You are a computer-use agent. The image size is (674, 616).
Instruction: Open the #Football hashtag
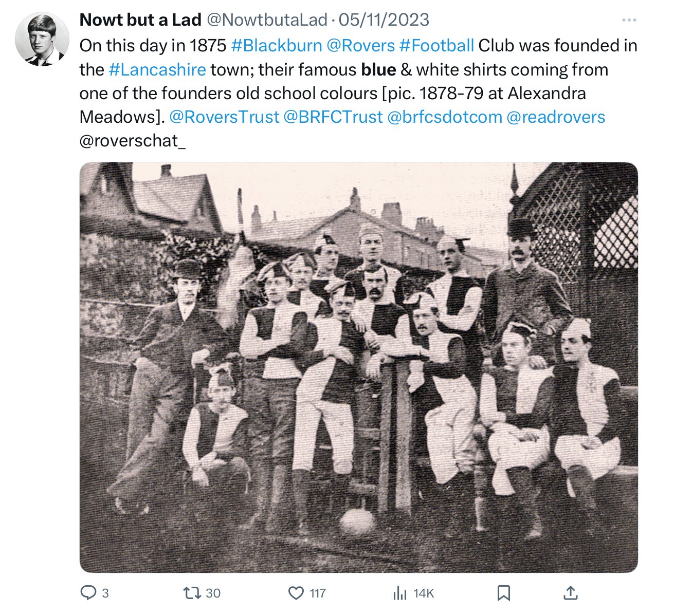[436, 45]
